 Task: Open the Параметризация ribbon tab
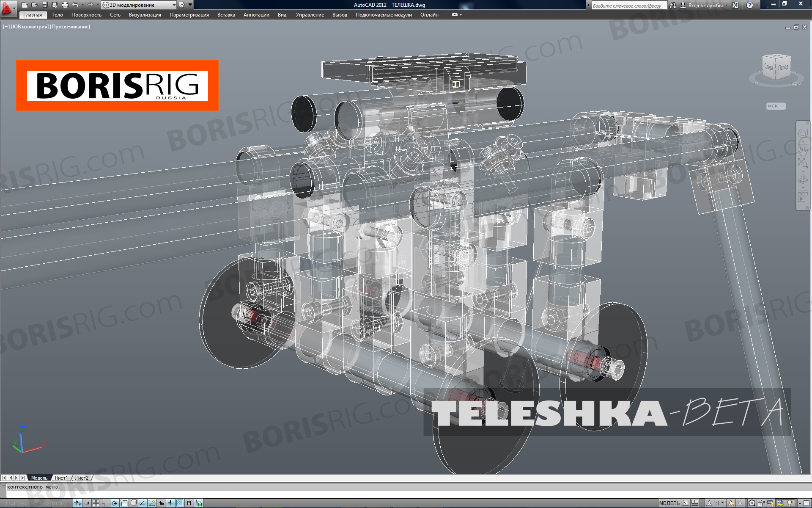point(189,15)
